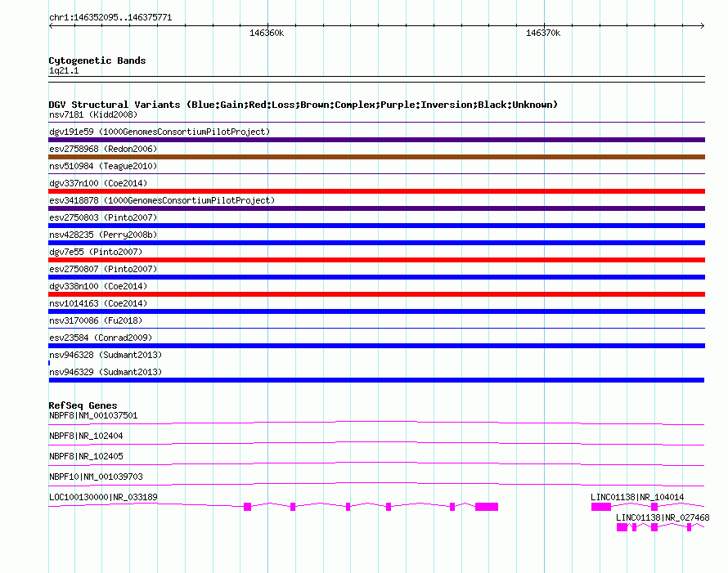This screenshot has height=573, width=728.
Task: Click the dgv338n100 (Coe2014) label
Action: [98, 286]
